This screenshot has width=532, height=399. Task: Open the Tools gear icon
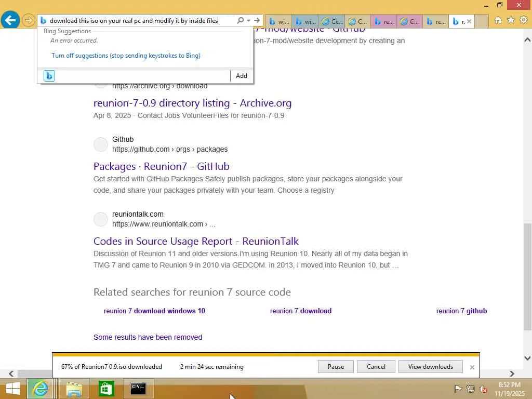524,20
